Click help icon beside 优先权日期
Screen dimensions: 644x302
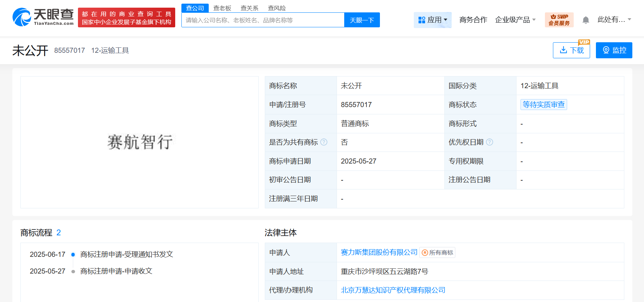tap(490, 142)
